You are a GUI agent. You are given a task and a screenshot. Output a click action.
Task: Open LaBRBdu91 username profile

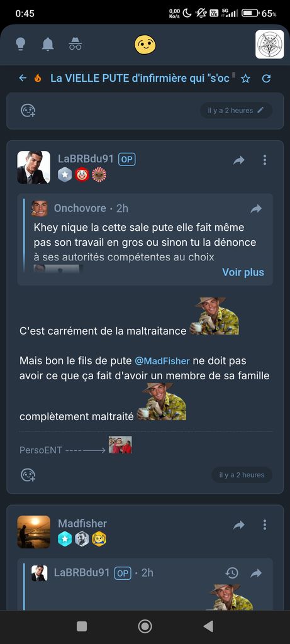point(86,158)
